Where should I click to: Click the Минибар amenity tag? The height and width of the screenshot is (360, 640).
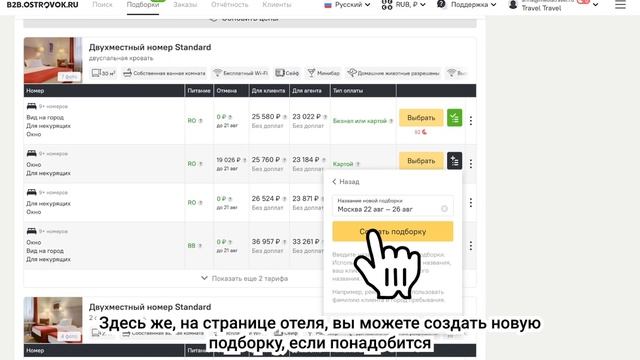click(x=323, y=73)
